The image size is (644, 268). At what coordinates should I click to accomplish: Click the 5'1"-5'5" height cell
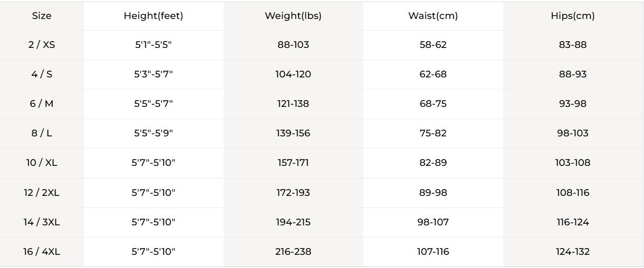[x=153, y=45]
